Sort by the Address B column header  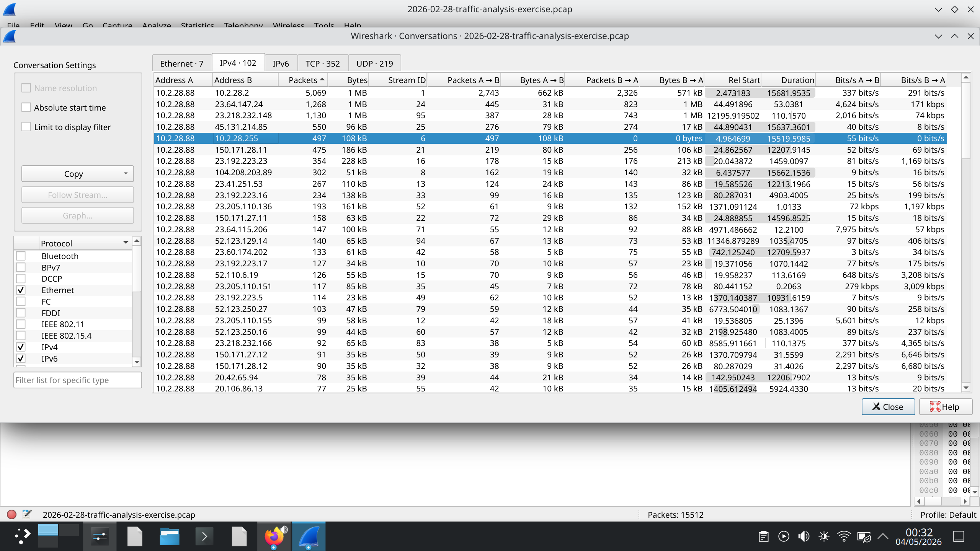tap(245, 80)
